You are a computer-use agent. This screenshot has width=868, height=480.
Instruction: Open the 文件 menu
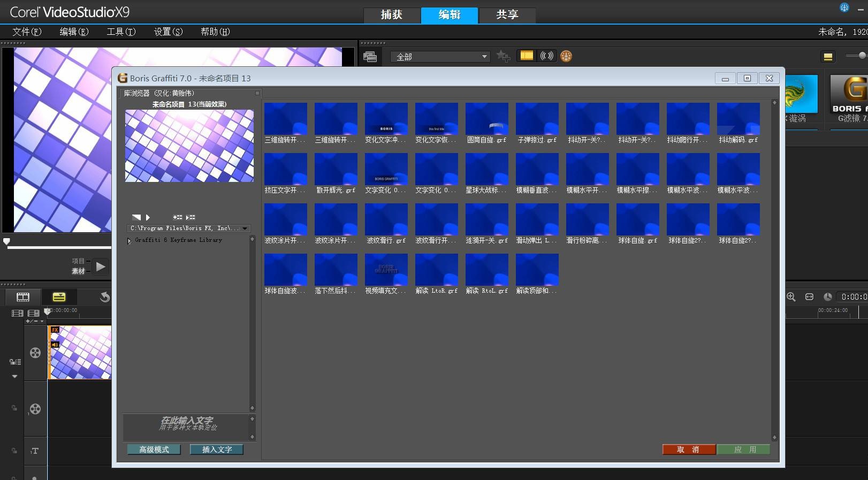26,32
